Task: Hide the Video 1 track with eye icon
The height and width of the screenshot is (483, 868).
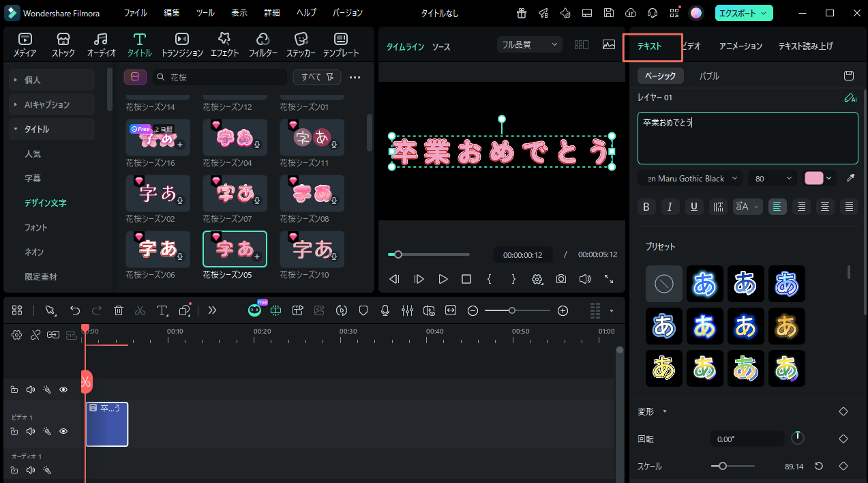Action: 63,431
